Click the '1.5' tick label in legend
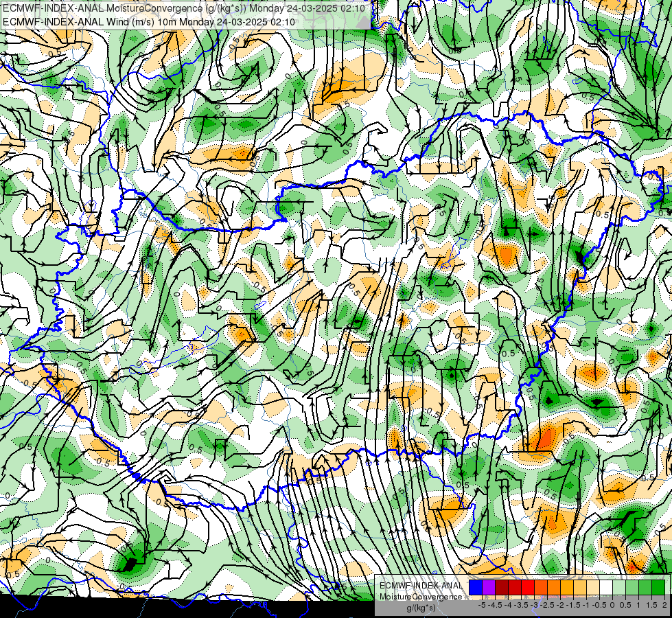This screenshot has width=672, height=618. [651, 605]
